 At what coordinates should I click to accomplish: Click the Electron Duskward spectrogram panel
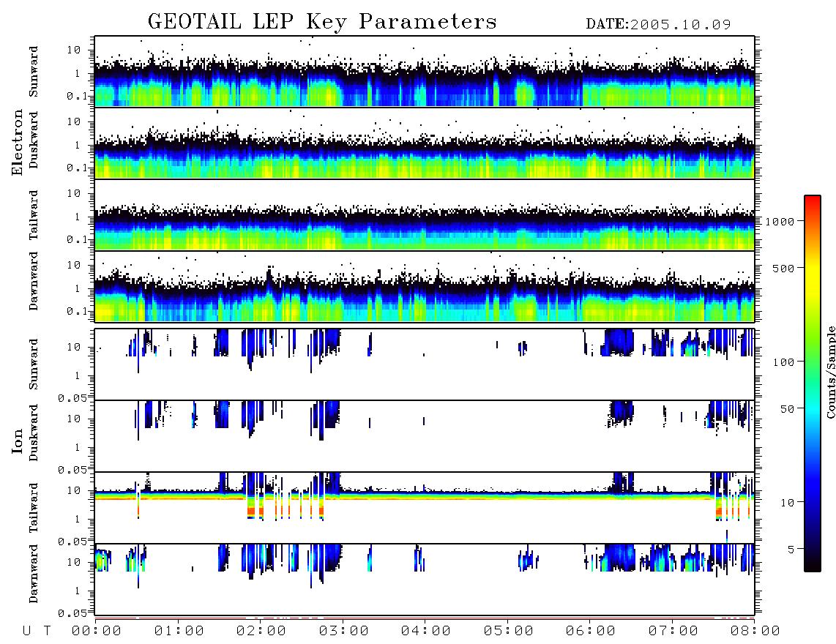tap(425, 143)
